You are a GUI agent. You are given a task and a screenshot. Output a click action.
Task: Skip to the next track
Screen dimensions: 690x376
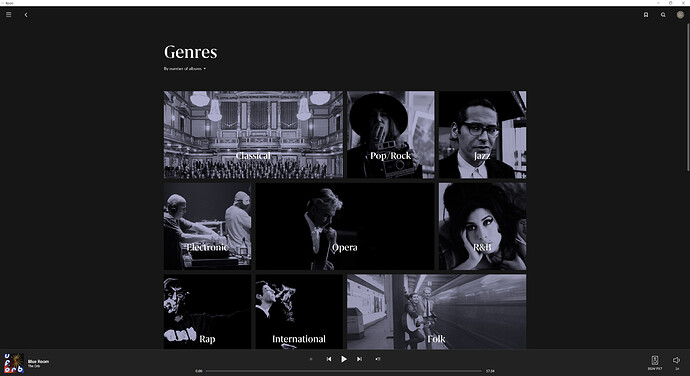pyautogui.click(x=359, y=359)
